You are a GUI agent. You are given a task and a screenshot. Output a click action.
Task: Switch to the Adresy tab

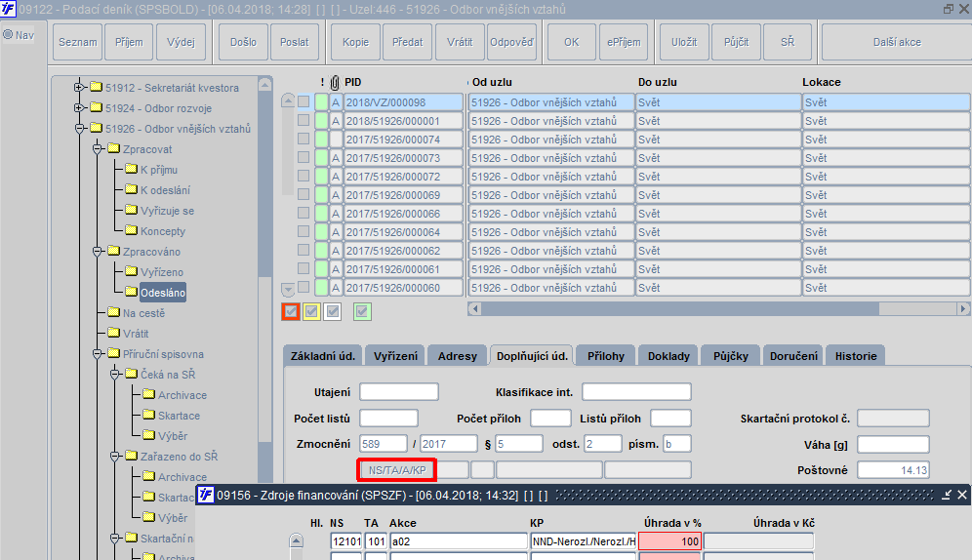(457, 356)
